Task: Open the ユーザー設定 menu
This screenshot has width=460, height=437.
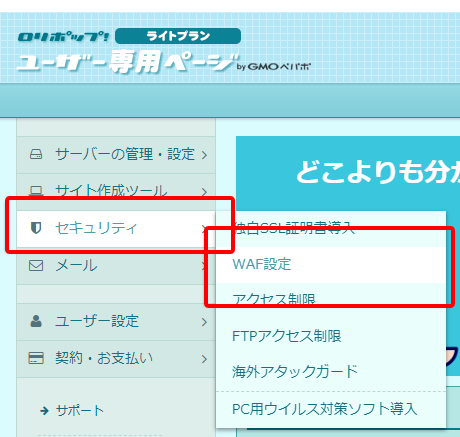Action: tap(116, 322)
